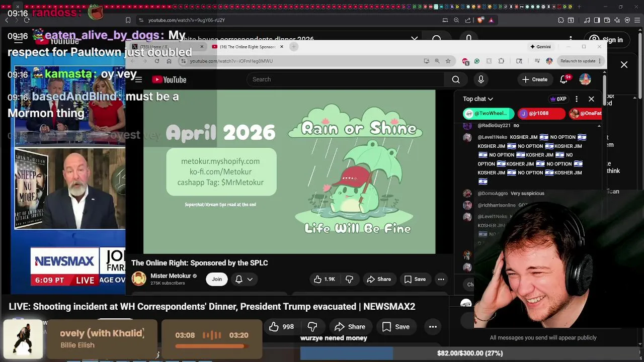Open Brave Shields lion icon in back window
The image size is (644, 362).
pyautogui.click(x=480, y=20)
